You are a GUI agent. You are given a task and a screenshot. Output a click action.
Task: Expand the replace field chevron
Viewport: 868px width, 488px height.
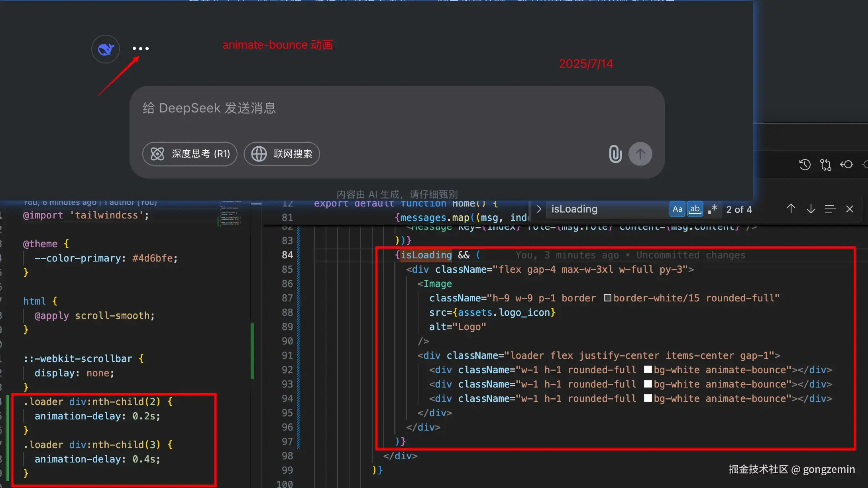click(x=539, y=209)
